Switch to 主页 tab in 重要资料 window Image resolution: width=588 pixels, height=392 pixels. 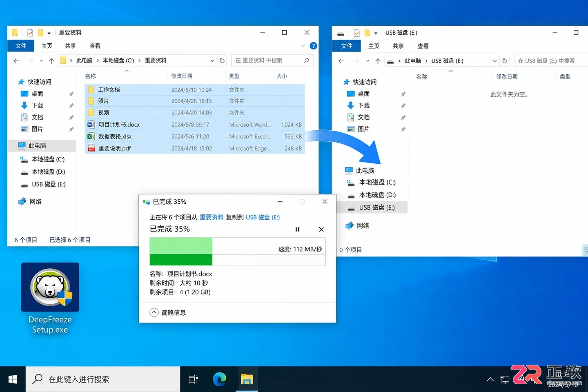pos(47,46)
